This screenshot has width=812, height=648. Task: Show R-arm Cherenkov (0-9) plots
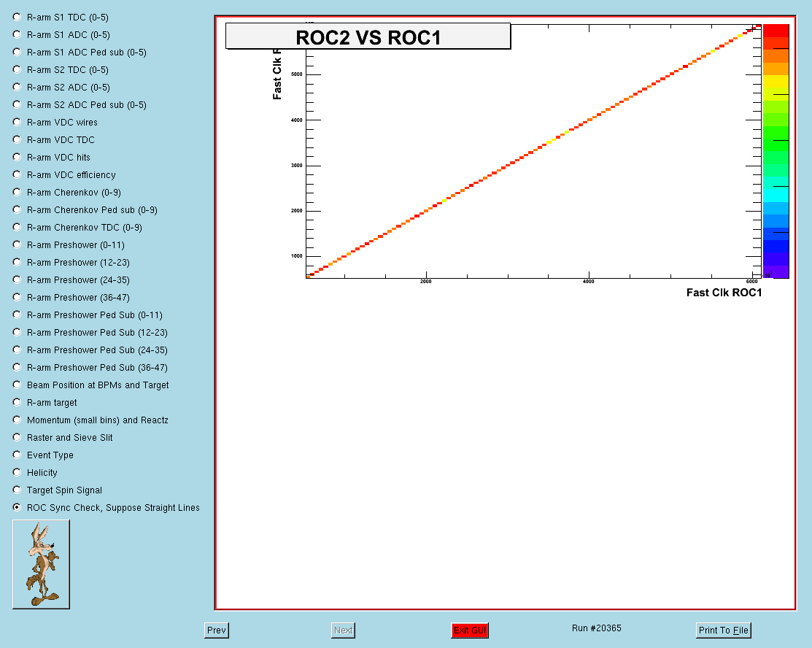coord(17,192)
